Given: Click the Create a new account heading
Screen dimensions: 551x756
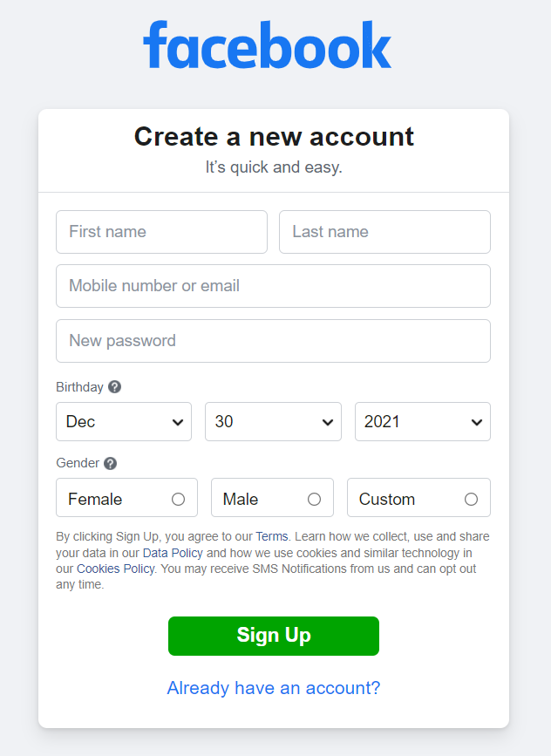Looking at the screenshot, I should [274, 137].
